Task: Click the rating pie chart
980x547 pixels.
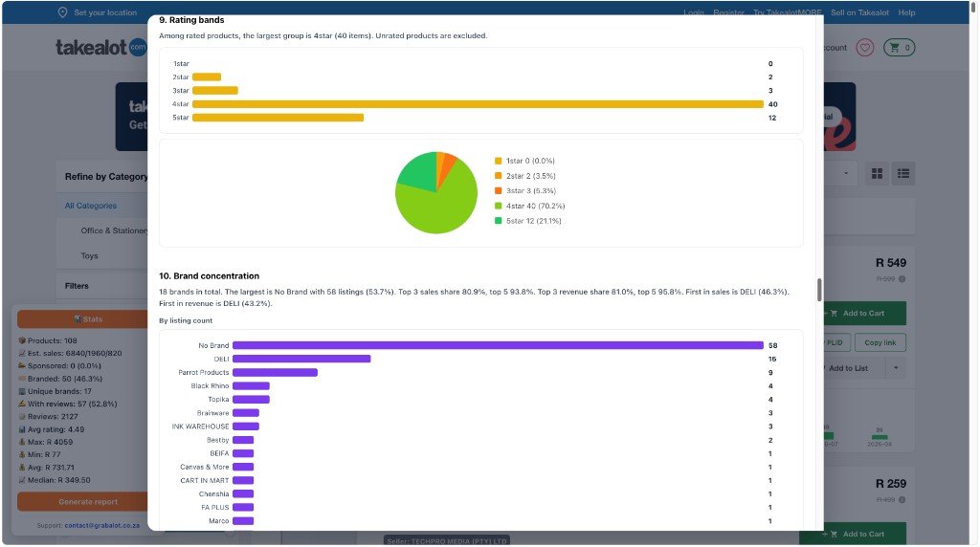Action: 436,192
